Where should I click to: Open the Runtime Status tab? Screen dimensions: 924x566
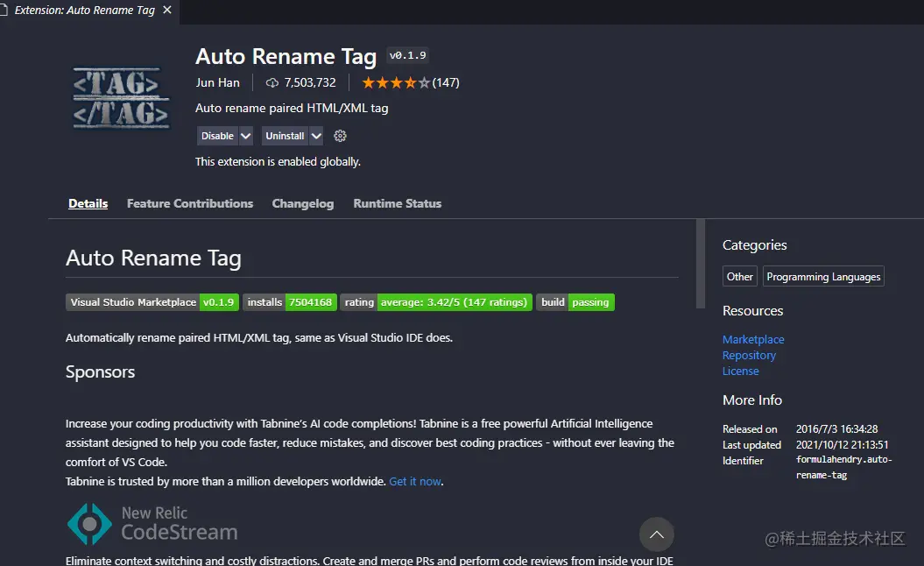click(397, 203)
